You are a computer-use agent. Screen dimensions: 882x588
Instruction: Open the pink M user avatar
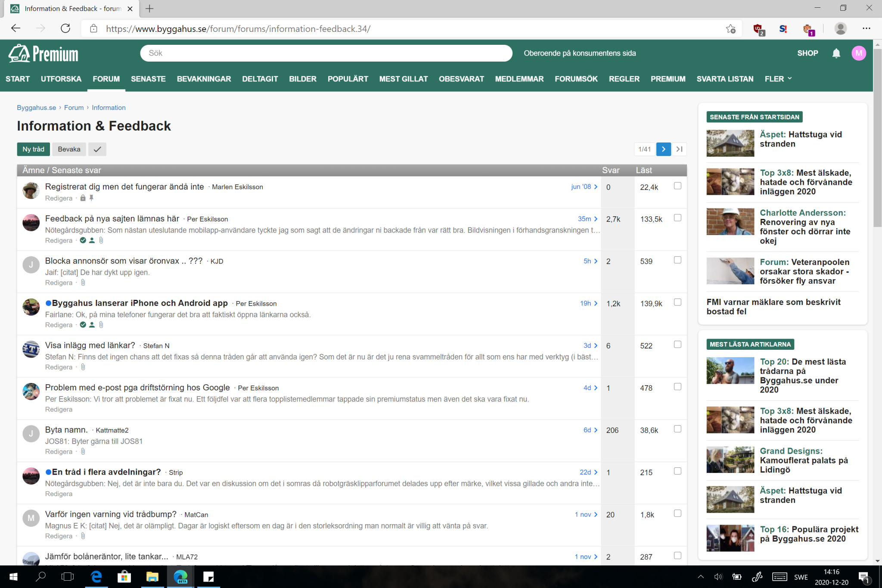pyautogui.click(x=859, y=53)
